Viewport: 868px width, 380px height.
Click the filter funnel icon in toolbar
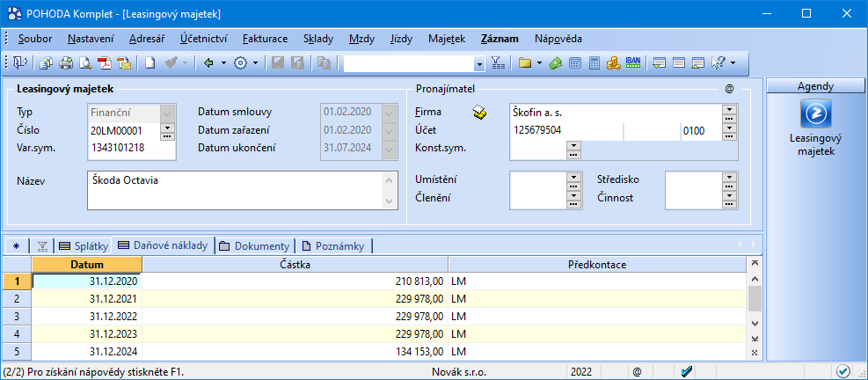click(x=499, y=63)
